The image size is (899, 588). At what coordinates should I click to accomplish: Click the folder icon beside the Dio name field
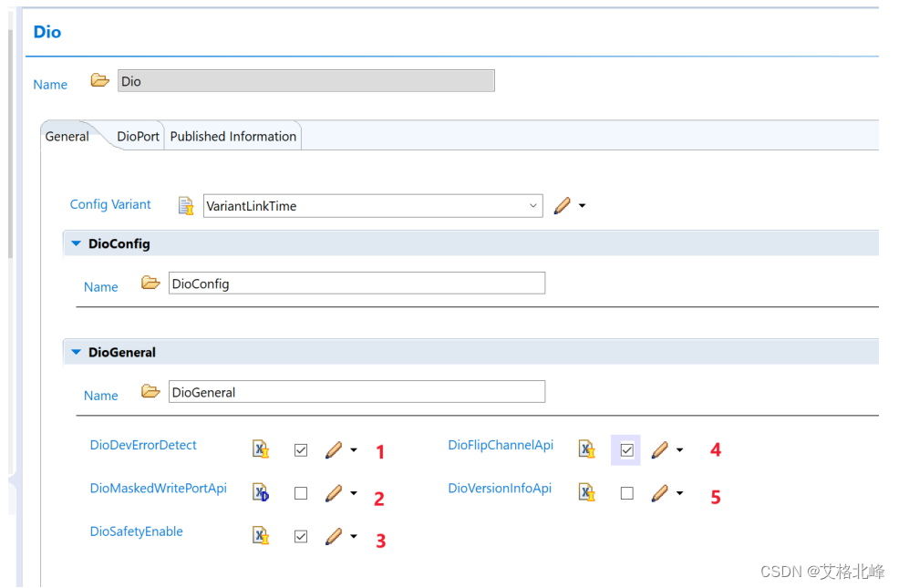pos(99,80)
